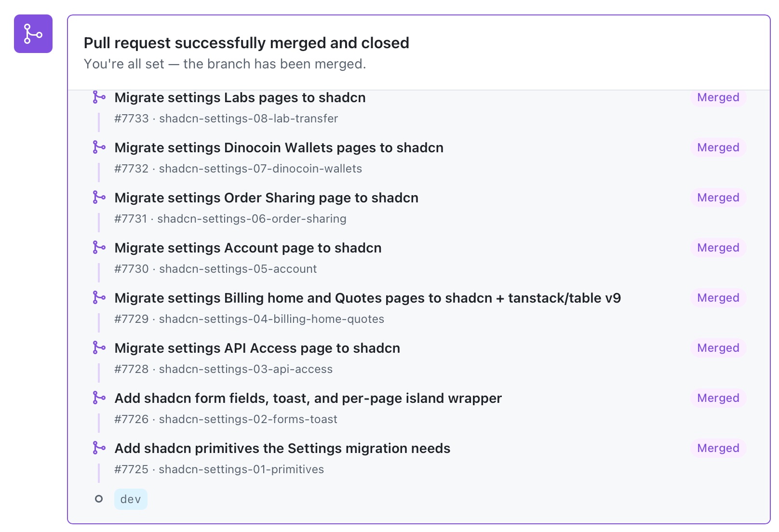Image resolution: width=779 pixels, height=532 pixels.
Task: Open 'Add shadcn primitives the Settings migration needs'
Action: [x=282, y=448]
